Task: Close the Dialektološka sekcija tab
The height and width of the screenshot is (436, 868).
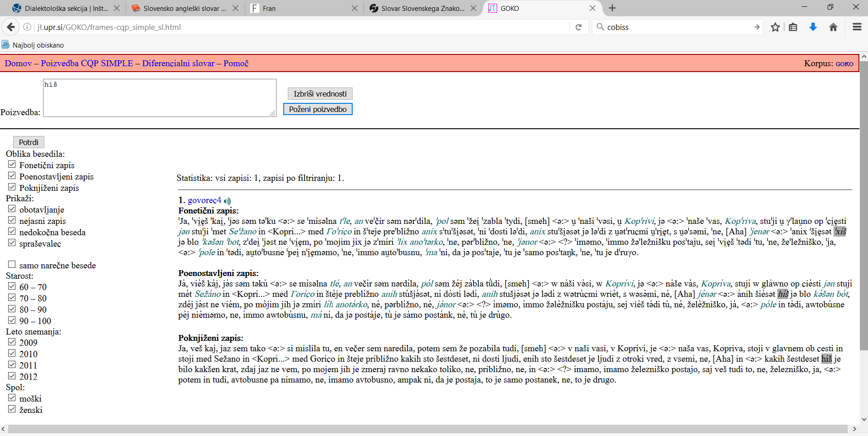Action: [x=116, y=8]
